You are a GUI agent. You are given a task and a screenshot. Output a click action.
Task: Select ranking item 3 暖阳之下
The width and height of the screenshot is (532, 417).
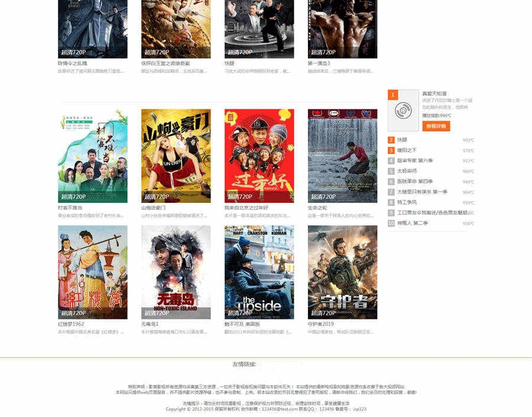coord(407,150)
